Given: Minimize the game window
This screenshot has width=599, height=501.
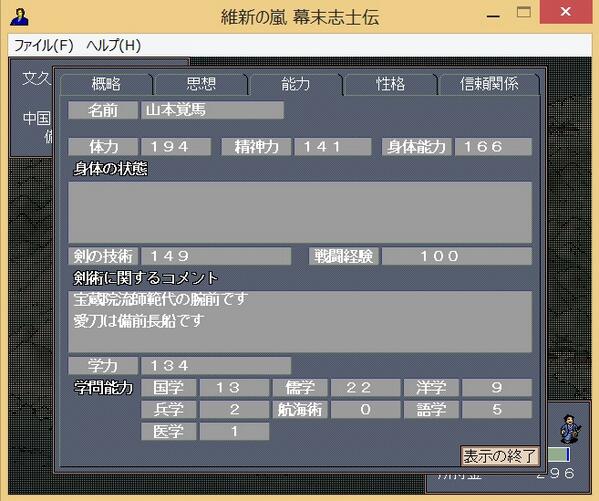Looking at the screenshot, I should pyautogui.click(x=493, y=16).
